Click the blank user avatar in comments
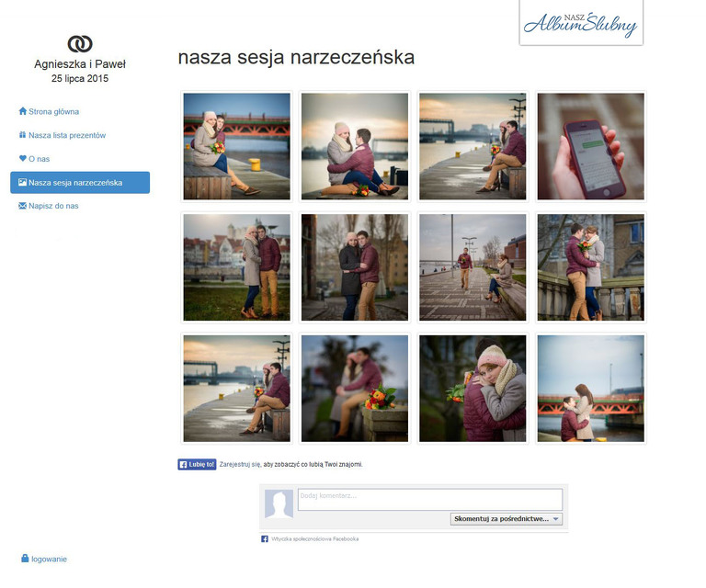 (279, 503)
